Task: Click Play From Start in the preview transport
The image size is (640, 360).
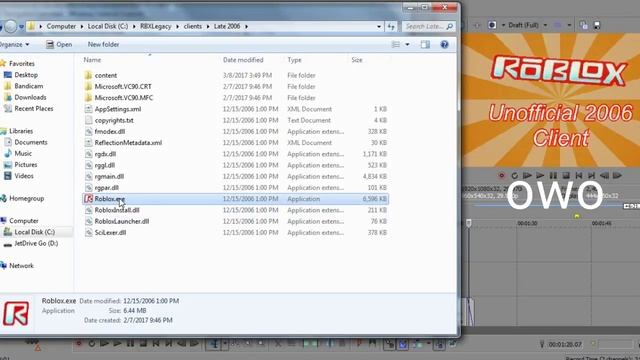Action: (x=527, y=176)
